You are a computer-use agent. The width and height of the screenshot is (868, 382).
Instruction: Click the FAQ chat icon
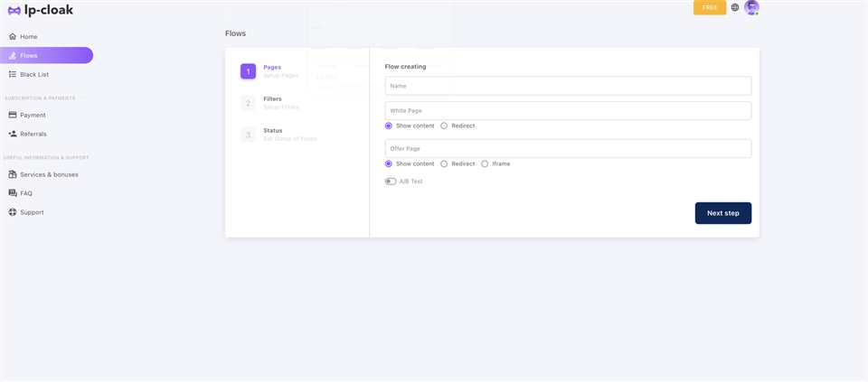pos(13,193)
